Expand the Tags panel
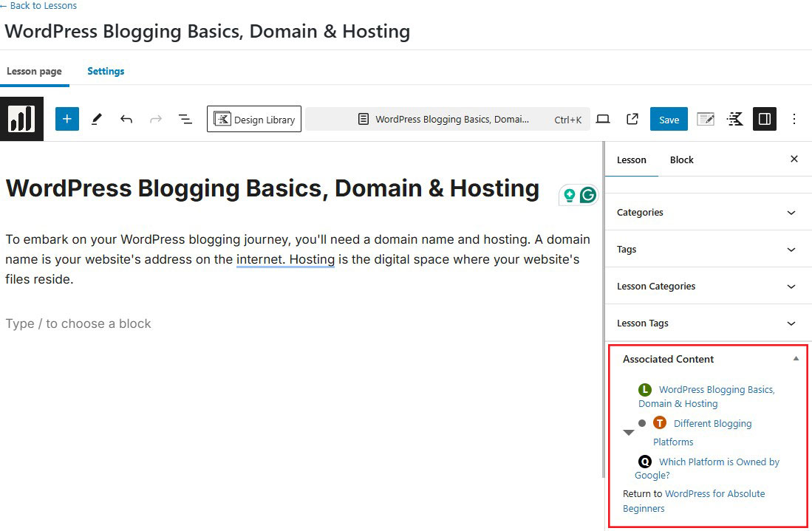The image size is (812, 531). coord(708,250)
